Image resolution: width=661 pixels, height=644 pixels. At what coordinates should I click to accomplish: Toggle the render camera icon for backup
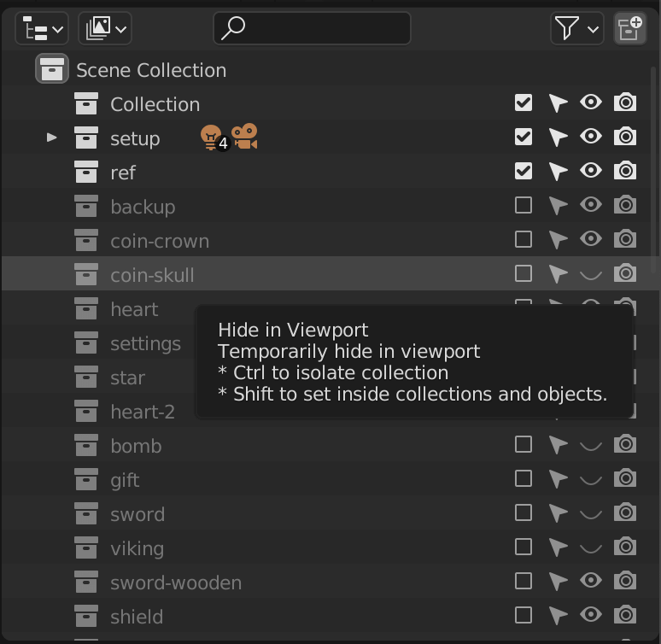point(625,205)
